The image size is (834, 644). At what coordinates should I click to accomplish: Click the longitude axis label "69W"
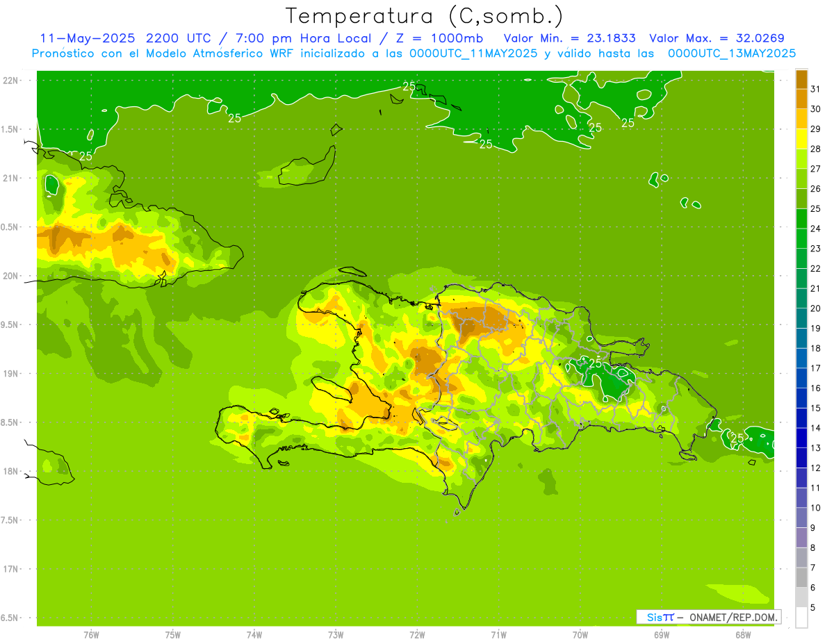[662, 635]
